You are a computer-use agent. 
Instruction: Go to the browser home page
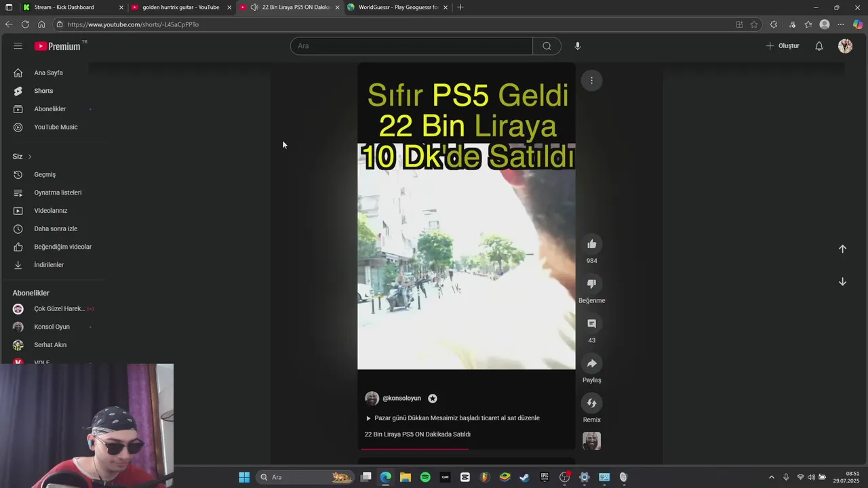coord(41,24)
